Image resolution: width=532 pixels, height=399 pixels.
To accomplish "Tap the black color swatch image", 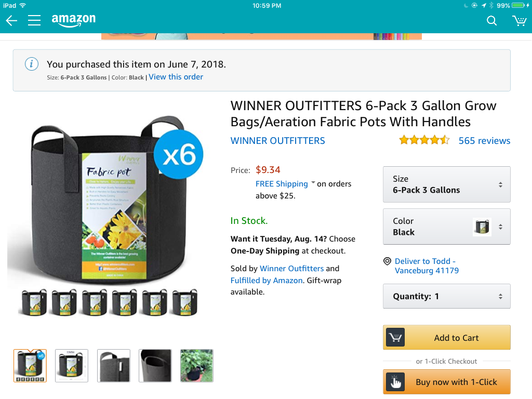I will pyautogui.click(x=482, y=227).
